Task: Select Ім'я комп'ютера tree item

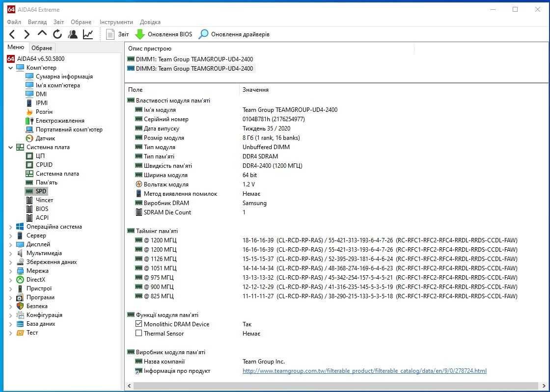Action: (x=58, y=85)
